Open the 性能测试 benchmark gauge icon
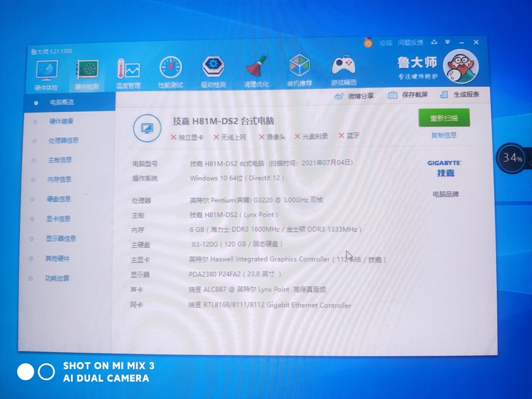 point(171,72)
